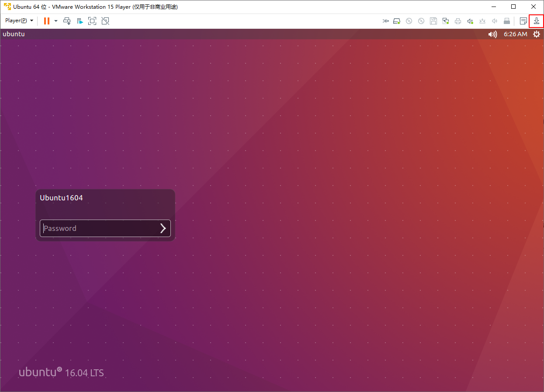544x392 pixels.
Task: Click the floppy drive device icon
Action: [x=433, y=21]
